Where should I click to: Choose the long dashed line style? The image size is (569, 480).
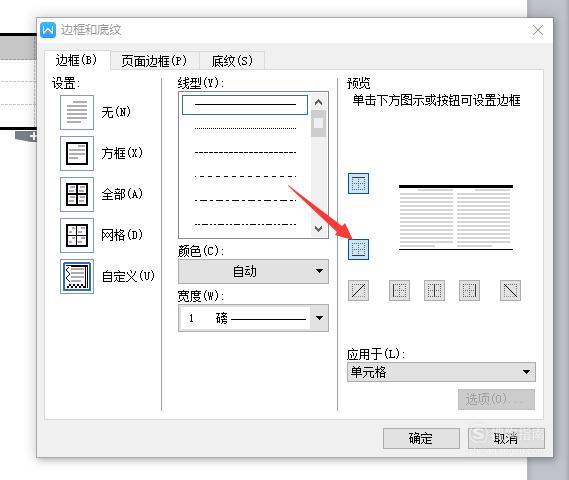(x=245, y=176)
